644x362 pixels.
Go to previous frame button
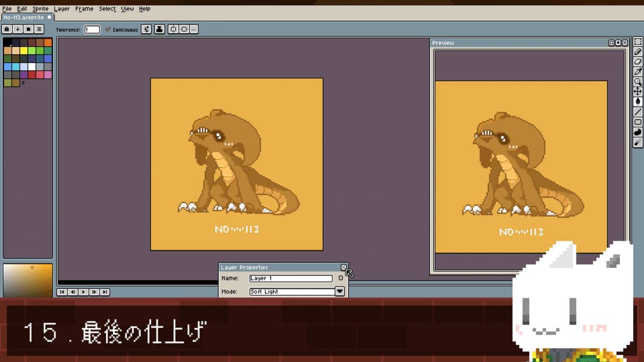(x=72, y=292)
